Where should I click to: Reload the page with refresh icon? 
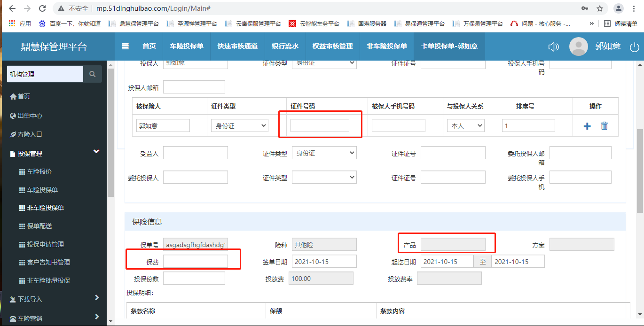point(42,8)
